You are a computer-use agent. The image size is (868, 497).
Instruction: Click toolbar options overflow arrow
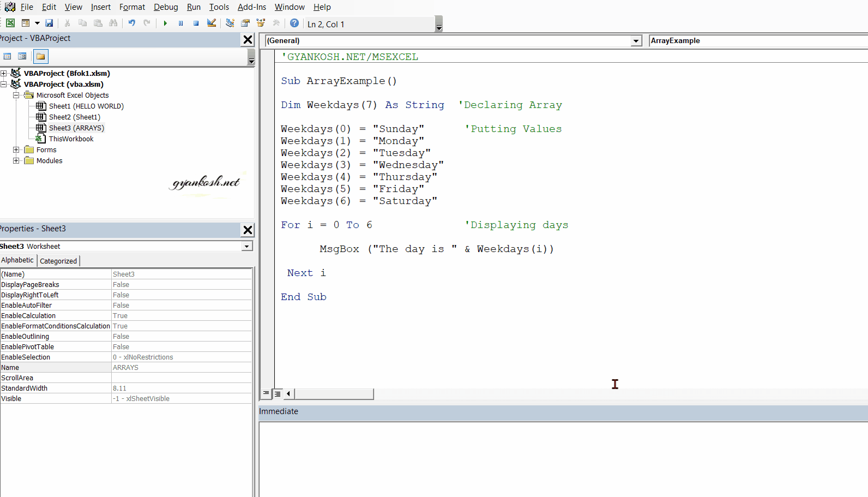[439, 24]
